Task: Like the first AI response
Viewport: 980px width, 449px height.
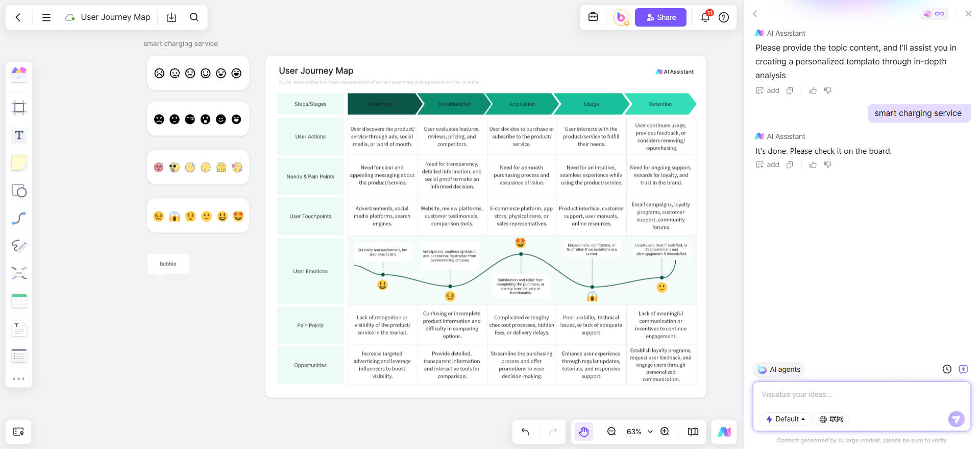Action: pos(813,90)
